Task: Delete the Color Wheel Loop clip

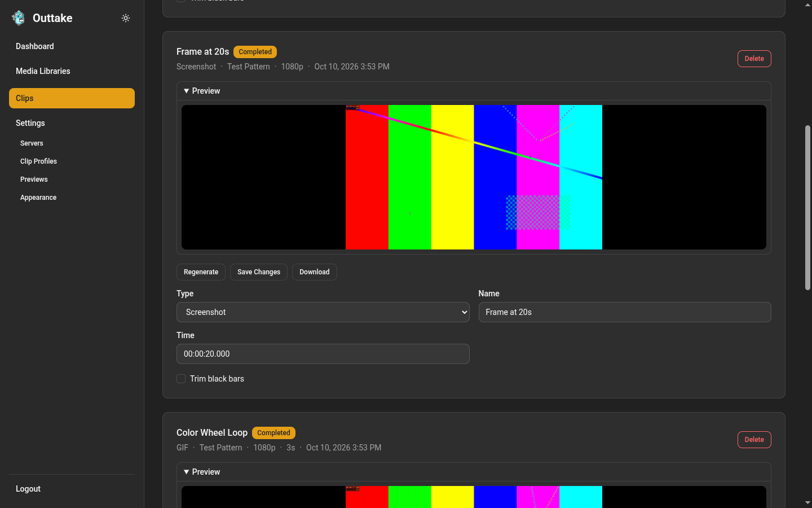Action: click(x=754, y=440)
